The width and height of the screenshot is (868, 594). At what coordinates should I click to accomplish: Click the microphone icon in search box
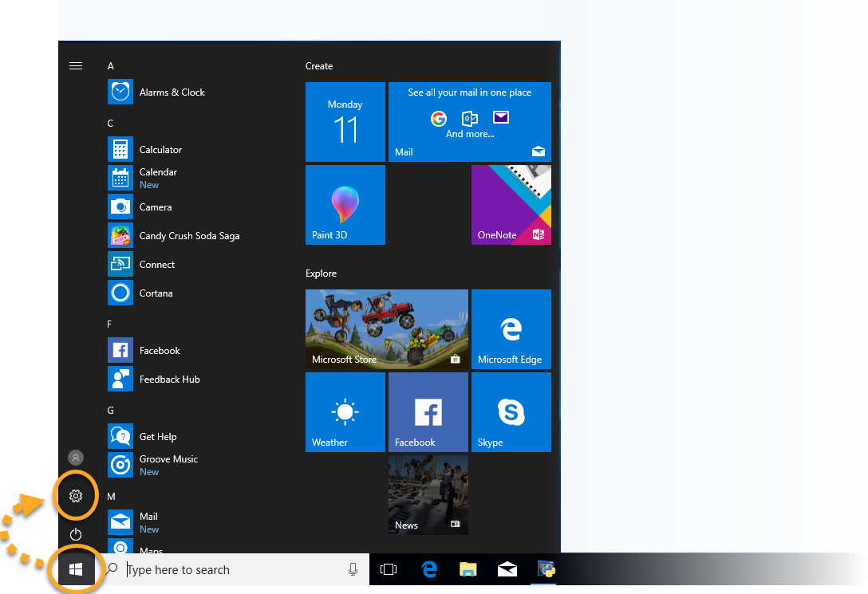pos(353,569)
